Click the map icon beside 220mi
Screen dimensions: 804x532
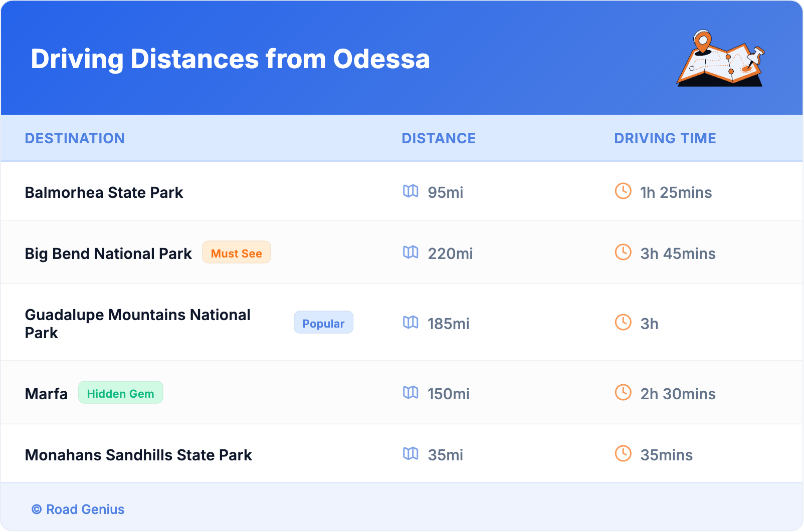[x=411, y=252]
